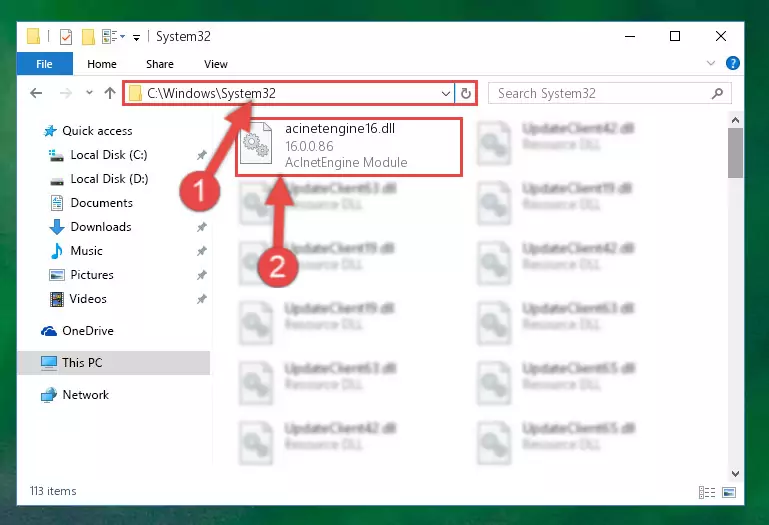This screenshot has height=525, width=769.
Task: Open Documents in navigation pane
Action: [x=102, y=203]
